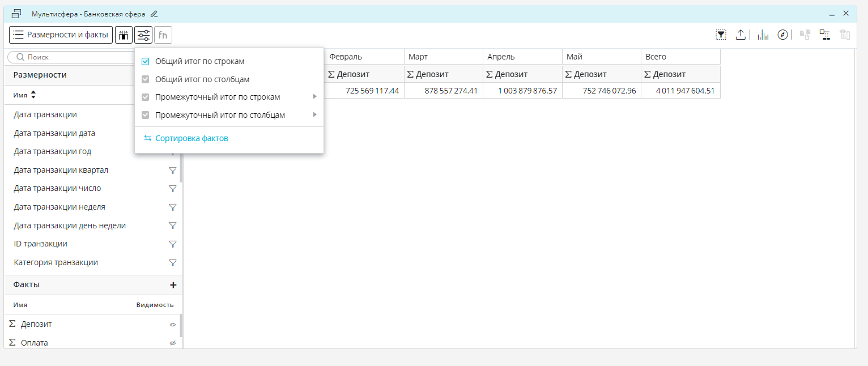Click the Поиск search field
Screen dimensions: 868x366
74,57
